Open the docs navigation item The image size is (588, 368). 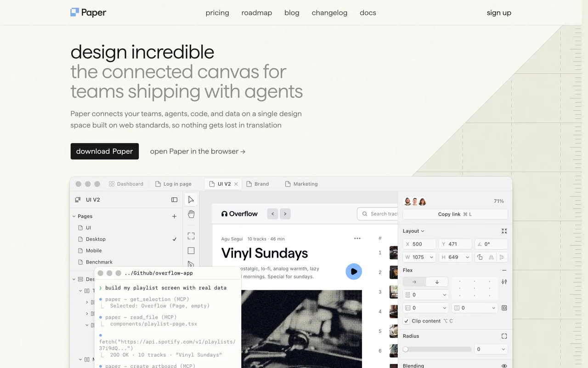coord(368,13)
